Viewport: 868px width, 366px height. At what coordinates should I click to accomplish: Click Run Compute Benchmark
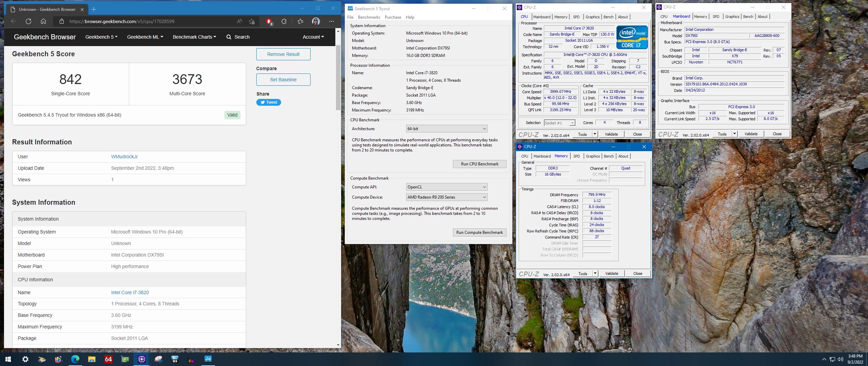479,232
